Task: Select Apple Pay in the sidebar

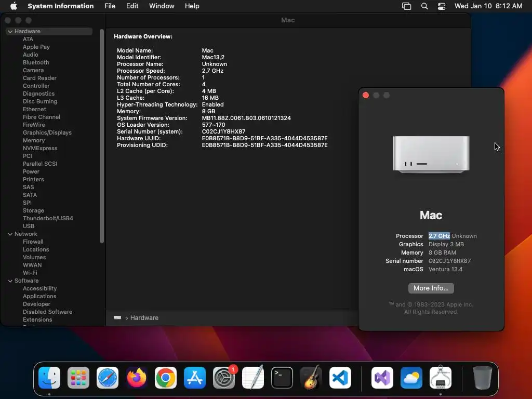Action: click(36, 47)
